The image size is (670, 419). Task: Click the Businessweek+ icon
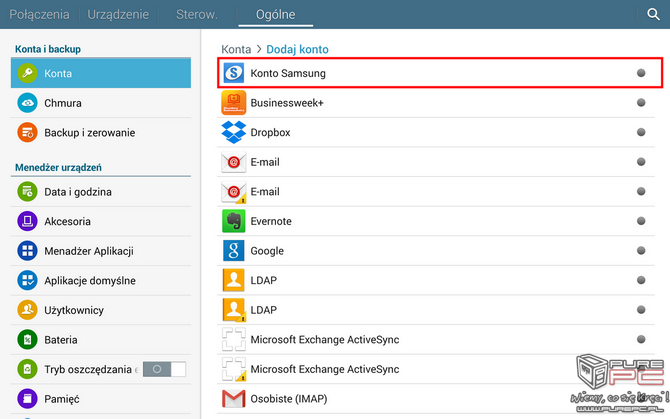[x=233, y=102]
